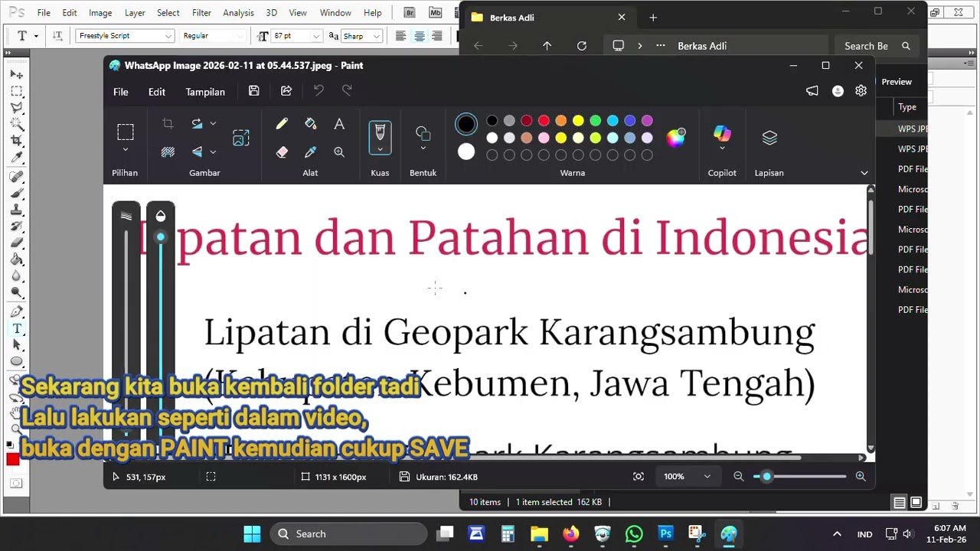Click Paint zoom out minus icon

pyautogui.click(x=738, y=477)
